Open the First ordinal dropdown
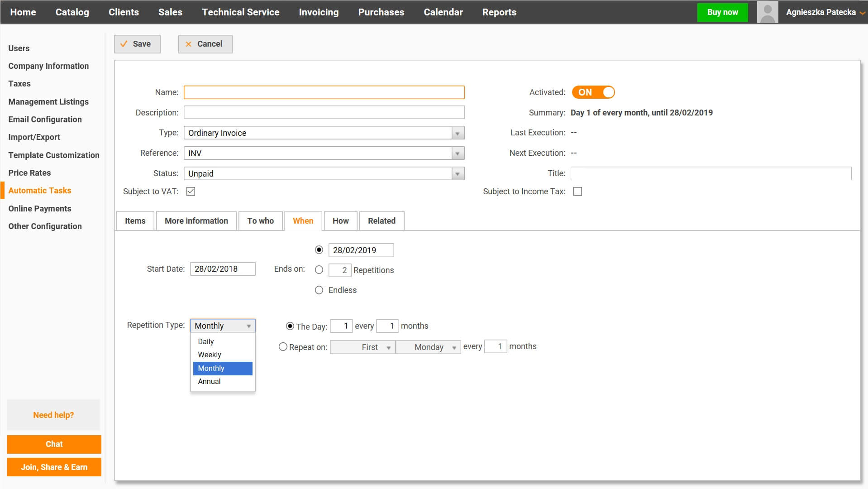The width and height of the screenshot is (868, 489). [362, 347]
